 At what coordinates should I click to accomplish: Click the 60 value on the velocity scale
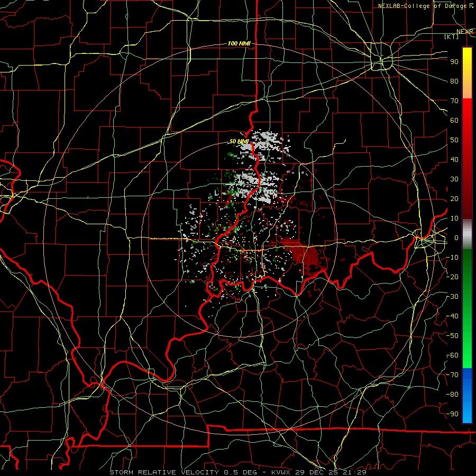pyautogui.click(x=454, y=120)
